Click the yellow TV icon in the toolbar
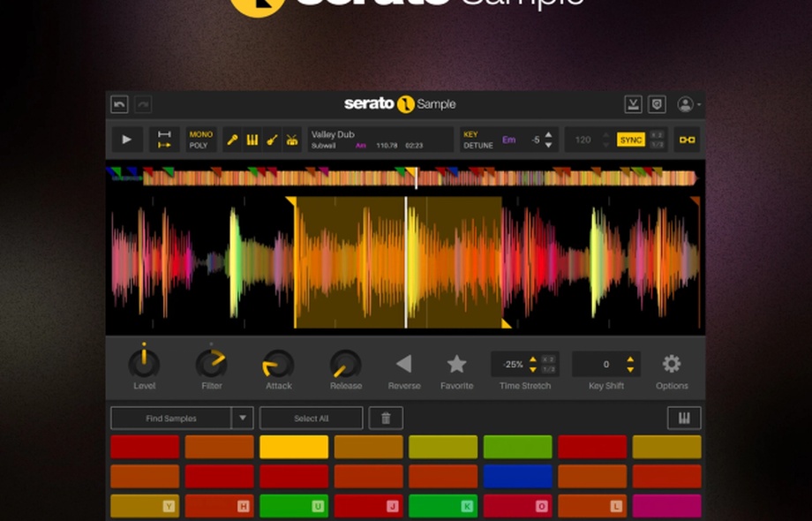Image resolution: width=812 pixels, height=521 pixels. coord(291,140)
